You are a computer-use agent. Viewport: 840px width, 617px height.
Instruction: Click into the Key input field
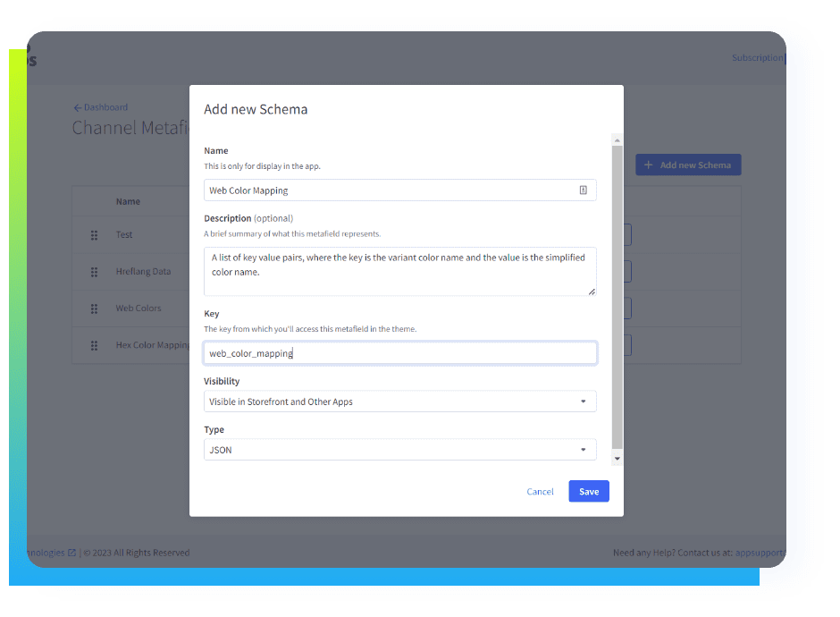coord(399,353)
